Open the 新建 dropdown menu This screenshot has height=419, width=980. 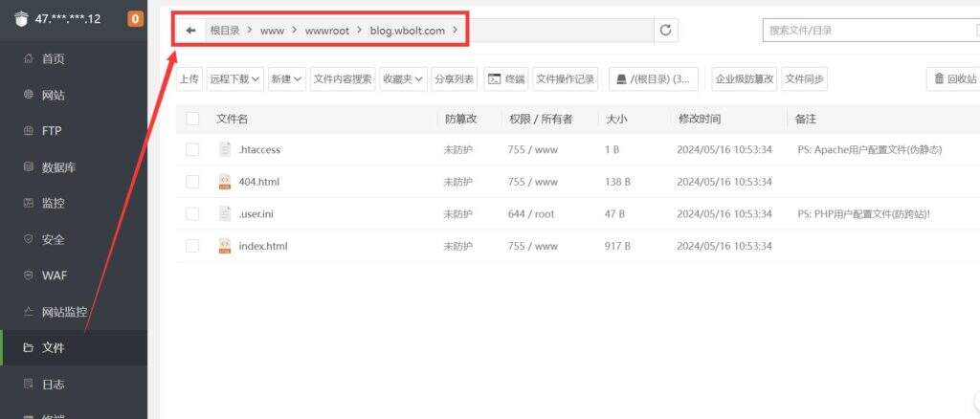point(287,79)
